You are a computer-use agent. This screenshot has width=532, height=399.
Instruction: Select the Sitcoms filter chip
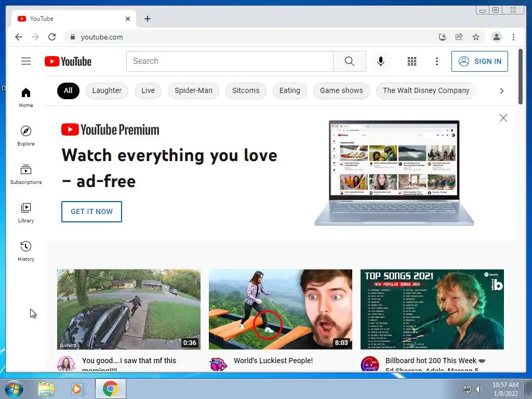[246, 90]
